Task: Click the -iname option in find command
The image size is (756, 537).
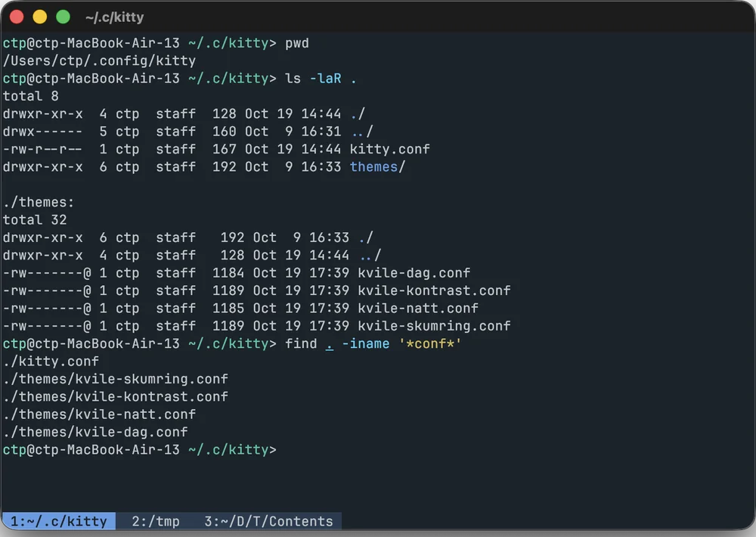Action: [x=365, y=343]
